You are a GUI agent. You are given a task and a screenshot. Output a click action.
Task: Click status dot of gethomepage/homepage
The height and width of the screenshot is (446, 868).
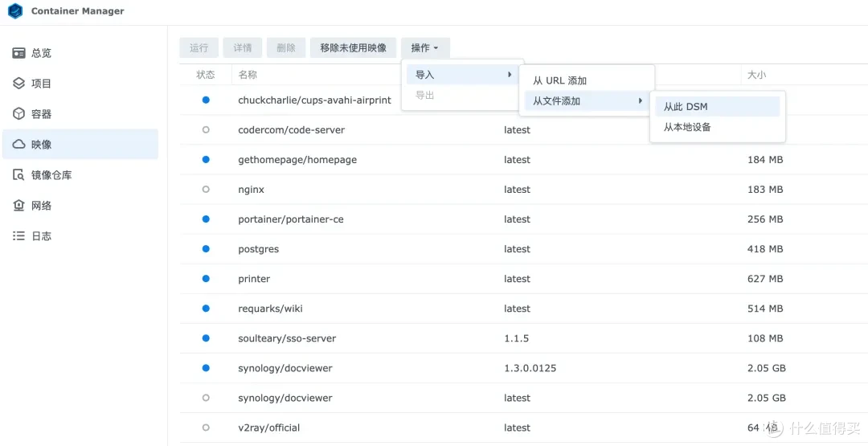[x=206, y=159]
